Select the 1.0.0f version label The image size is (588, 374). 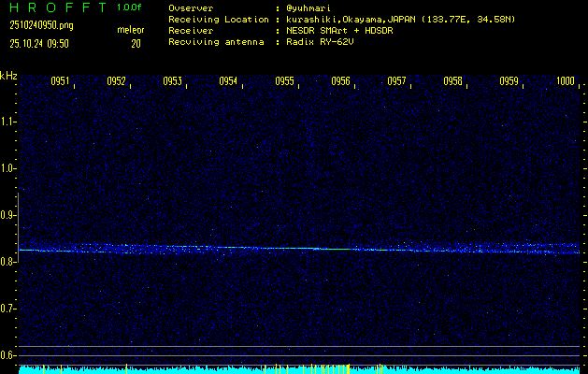[130, 7]
